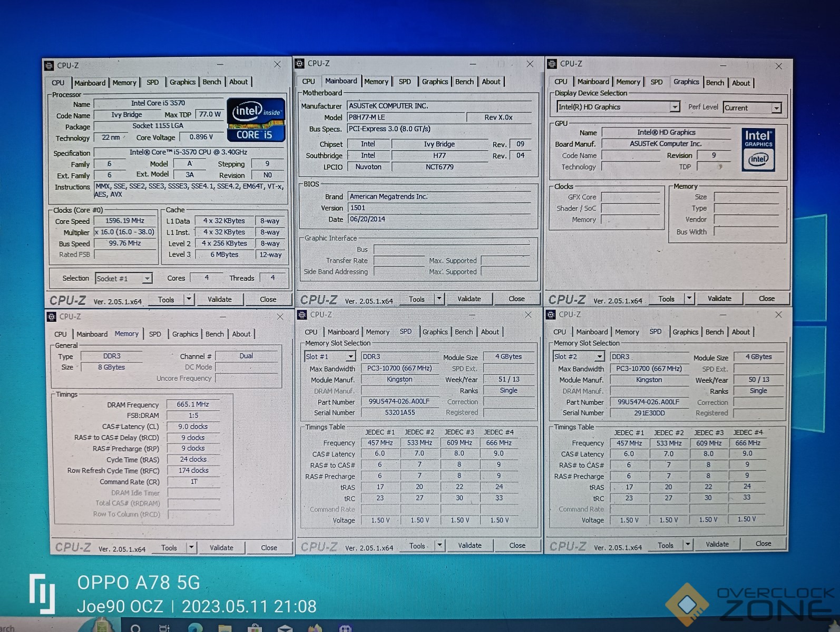The height and width of the screenshot is (632, 840).
Task: Click serial number 291E30DD in Slot #2 window
Action: click(x=649, y=413)
